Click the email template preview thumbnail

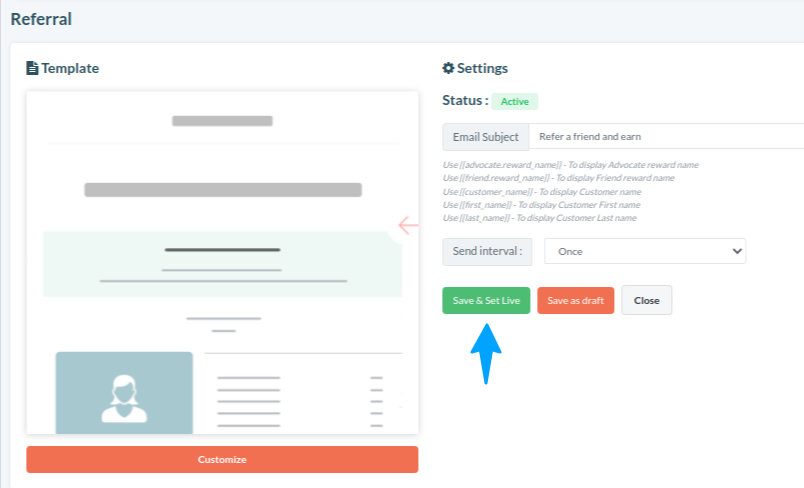(223, 263)
